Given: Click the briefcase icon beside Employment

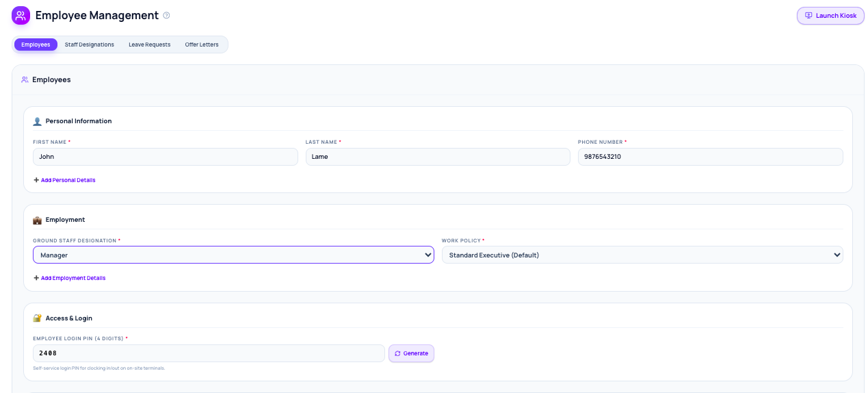Looking at the screenshot, I should tap(37, 220).
